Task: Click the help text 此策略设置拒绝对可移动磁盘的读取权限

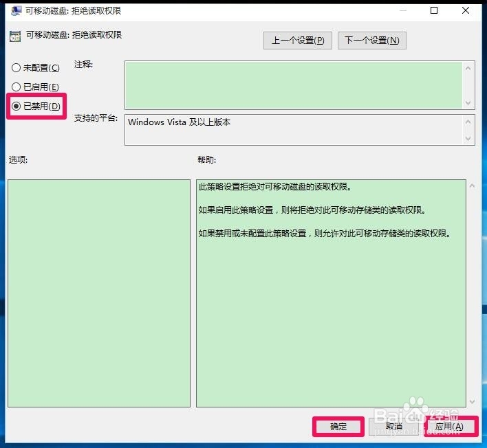Action: (275, 187)
